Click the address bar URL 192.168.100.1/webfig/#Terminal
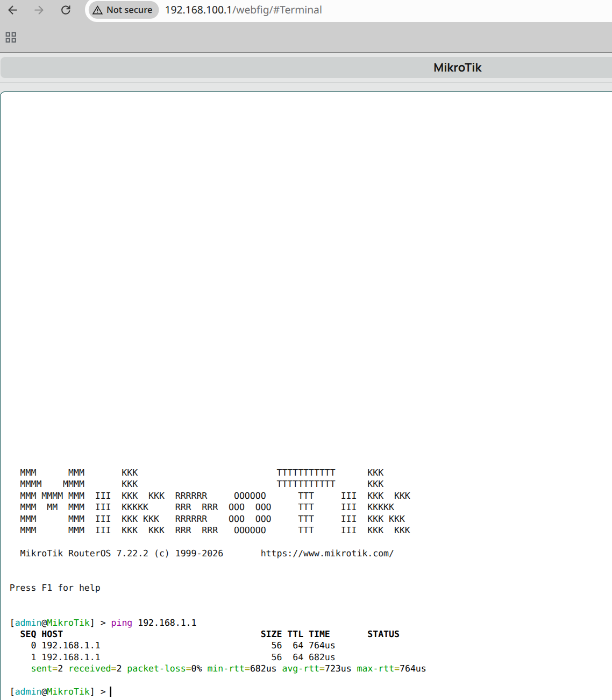 coord(243,10)
